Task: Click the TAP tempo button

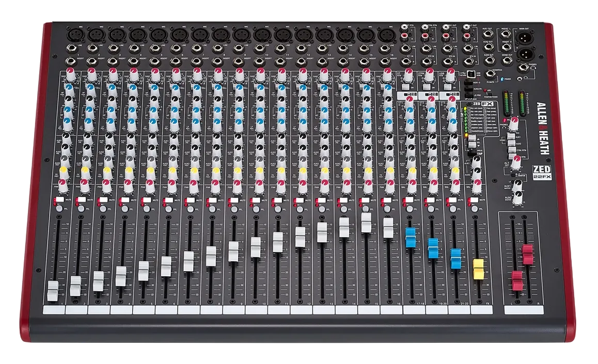Action: [x=472, y=153]
